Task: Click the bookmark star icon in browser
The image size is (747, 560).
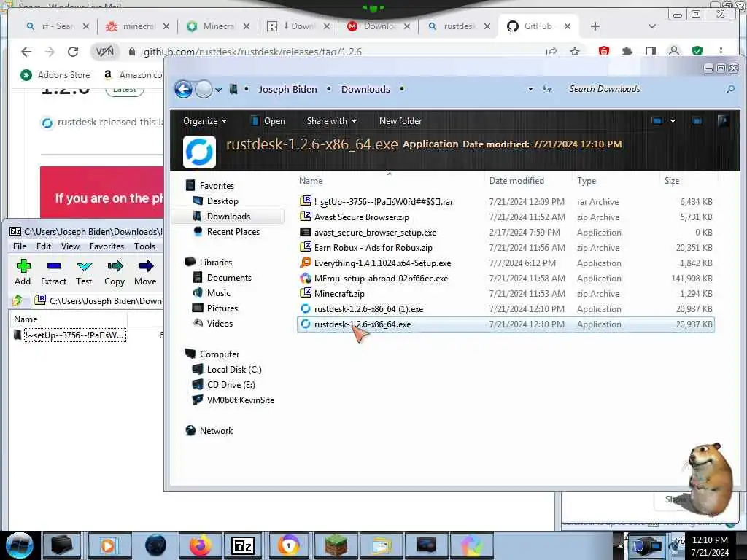Action: point(575,52)
